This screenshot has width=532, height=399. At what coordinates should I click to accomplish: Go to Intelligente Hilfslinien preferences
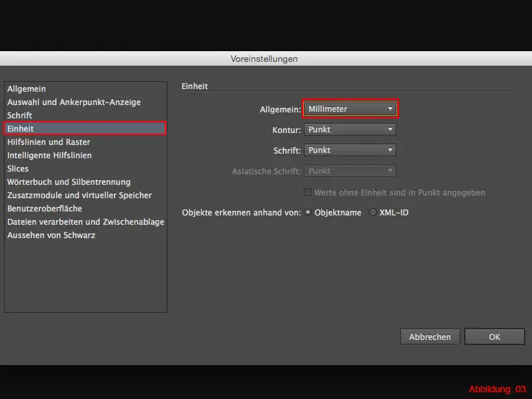click(86, 156)
